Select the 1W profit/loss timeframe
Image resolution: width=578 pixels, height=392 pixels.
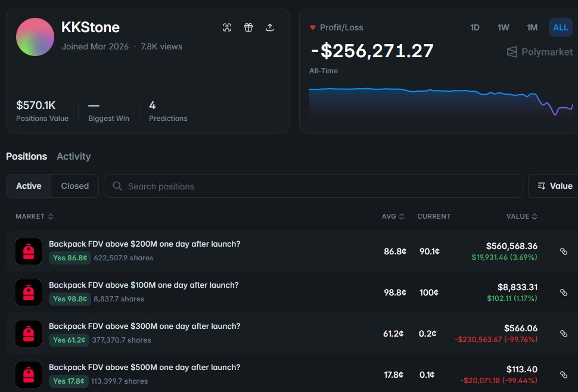pos(503,27)
